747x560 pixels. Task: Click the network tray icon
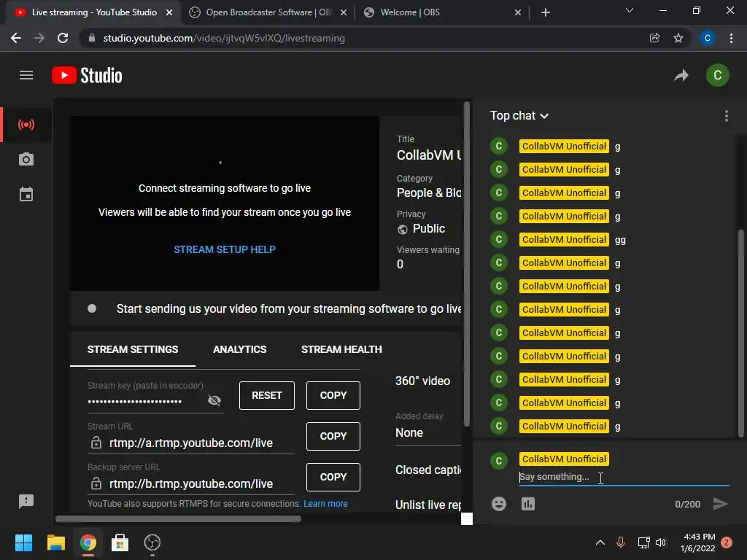(x=643, y=542)
